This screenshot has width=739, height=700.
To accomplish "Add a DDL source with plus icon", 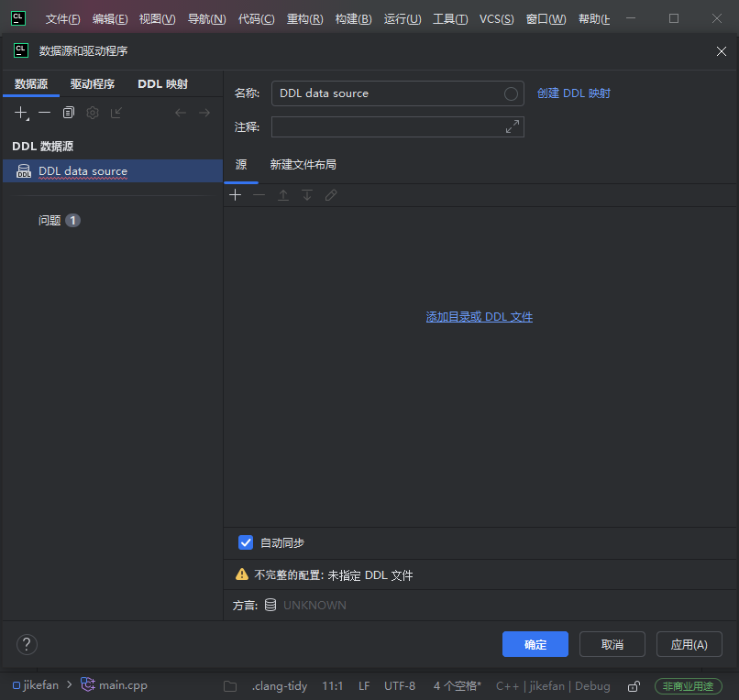I will tap(236, 195).
